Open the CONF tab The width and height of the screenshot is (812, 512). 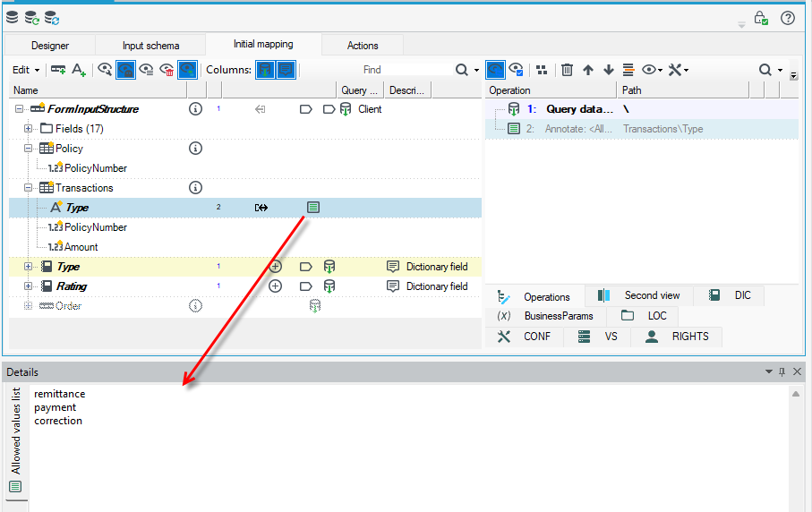524,337
